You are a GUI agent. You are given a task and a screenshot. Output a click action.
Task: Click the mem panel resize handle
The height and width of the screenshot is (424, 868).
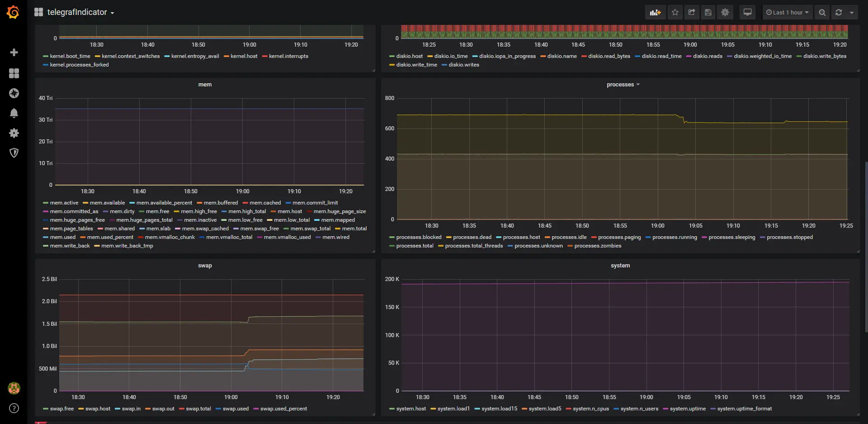point(373,251)
